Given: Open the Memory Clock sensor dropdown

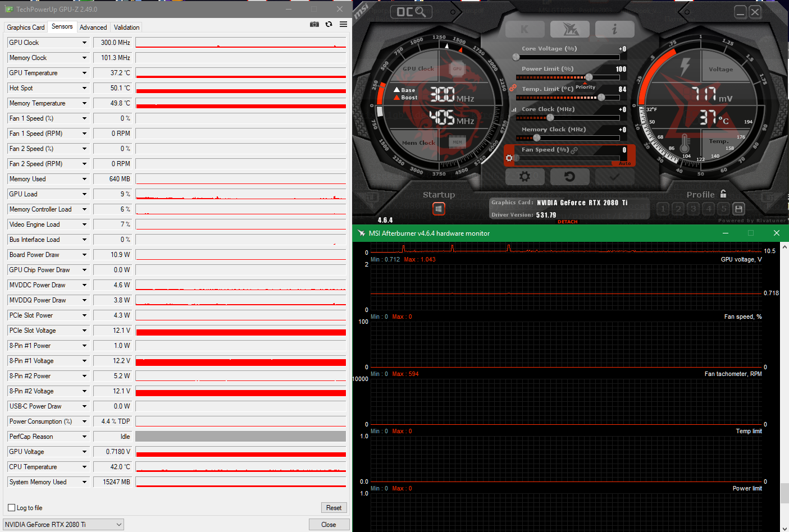Looking at the screenshot, I should pos(85,58).
